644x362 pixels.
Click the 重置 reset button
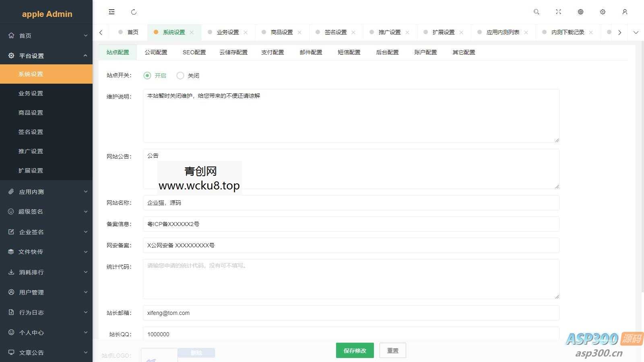coord(392,350)
